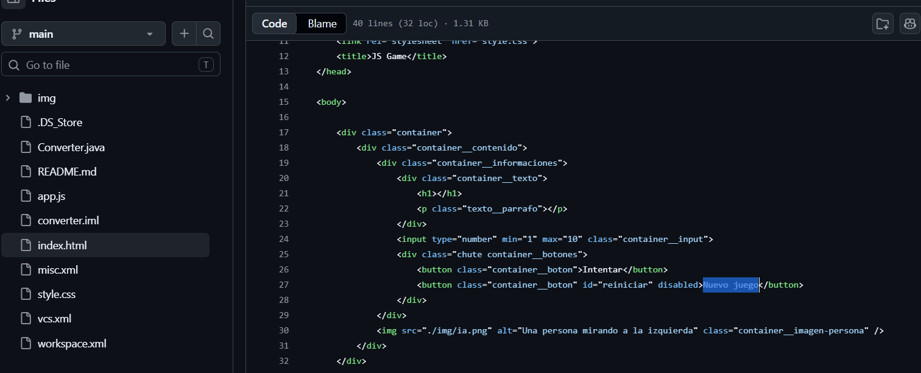
Task: Open the main branch dropdown
Action: tap(83, 34)
